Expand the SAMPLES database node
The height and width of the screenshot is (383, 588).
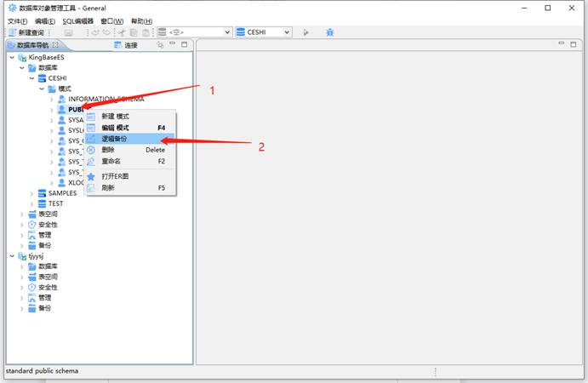pos(31,193)
